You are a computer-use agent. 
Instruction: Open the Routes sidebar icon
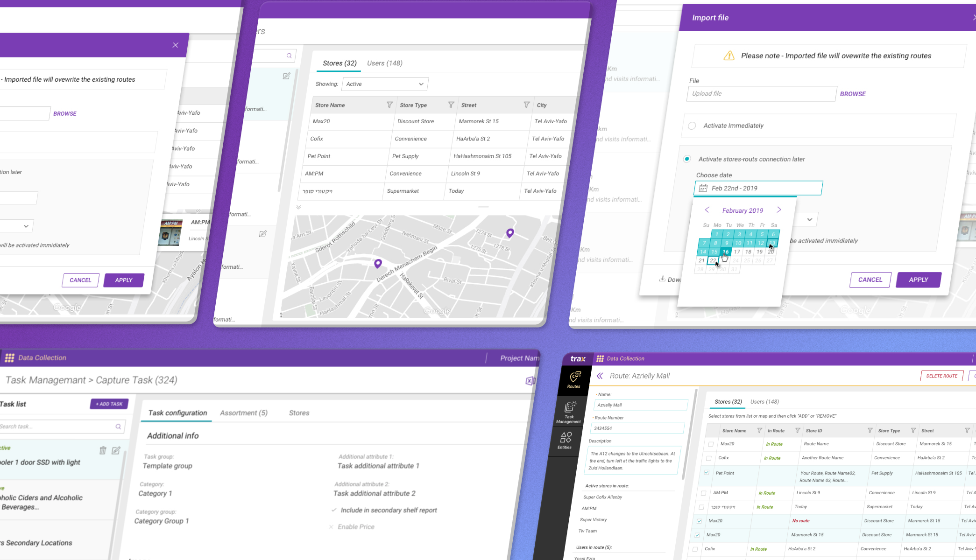click(x=574, y=379)
